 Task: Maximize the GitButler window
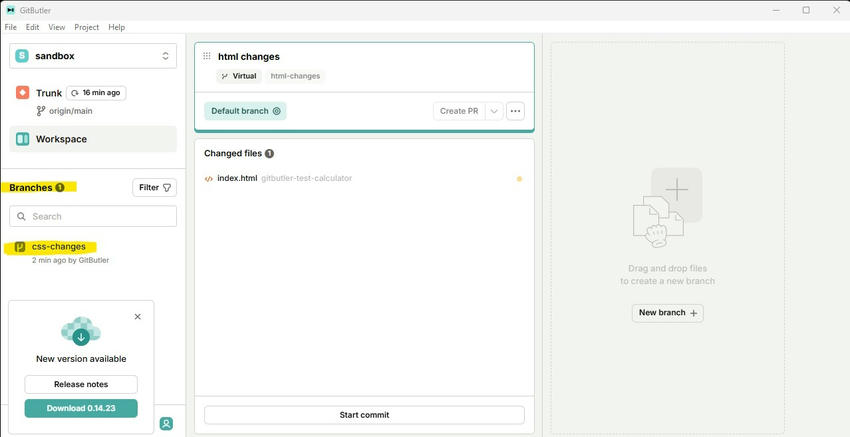806,10
